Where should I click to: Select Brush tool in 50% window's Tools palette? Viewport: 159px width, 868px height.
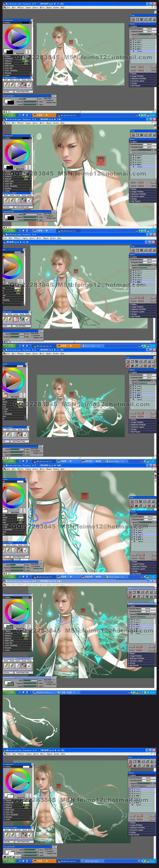(x=131, y=506)
